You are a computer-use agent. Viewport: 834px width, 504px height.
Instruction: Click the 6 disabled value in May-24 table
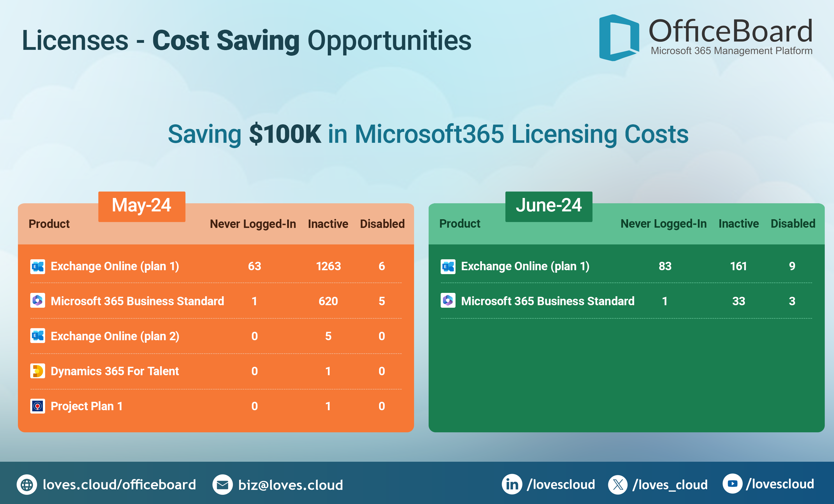pyautogui.click(x=382, y=266)
